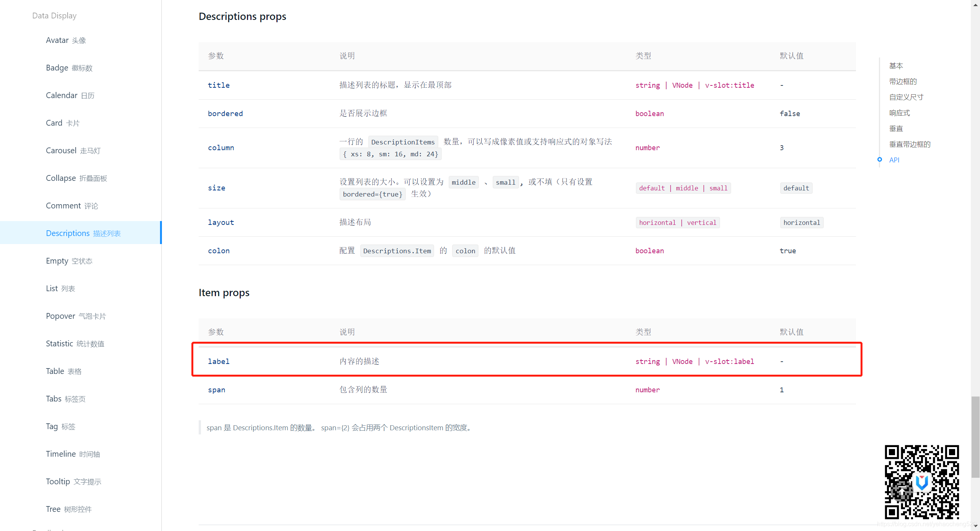Navigate to Badge 徽标数 docs
This screenshot has width=980, height=531.
tap(69, 67)
